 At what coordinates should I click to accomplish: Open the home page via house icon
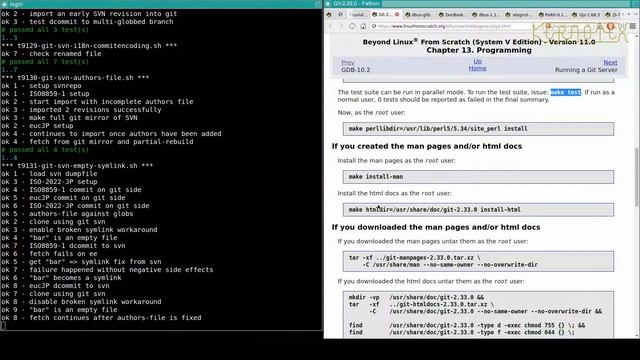pos(363,26)
